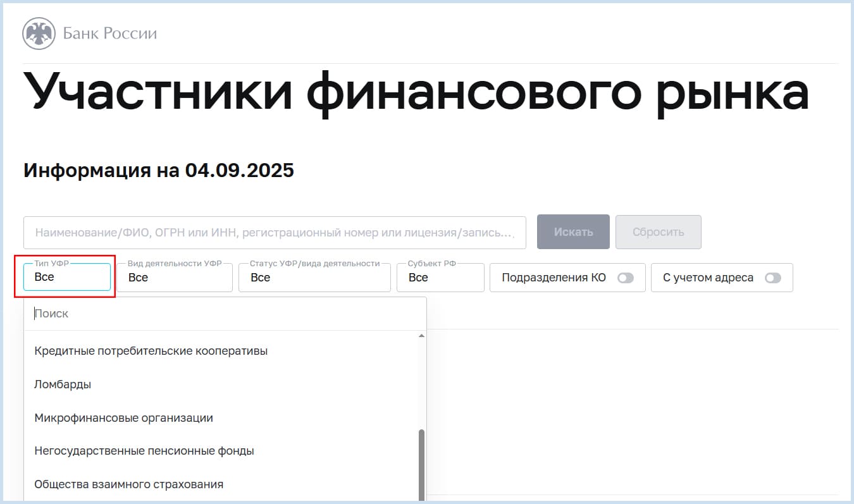
Task: Choose Ломбарды from the list
Action: coord(63,384)
